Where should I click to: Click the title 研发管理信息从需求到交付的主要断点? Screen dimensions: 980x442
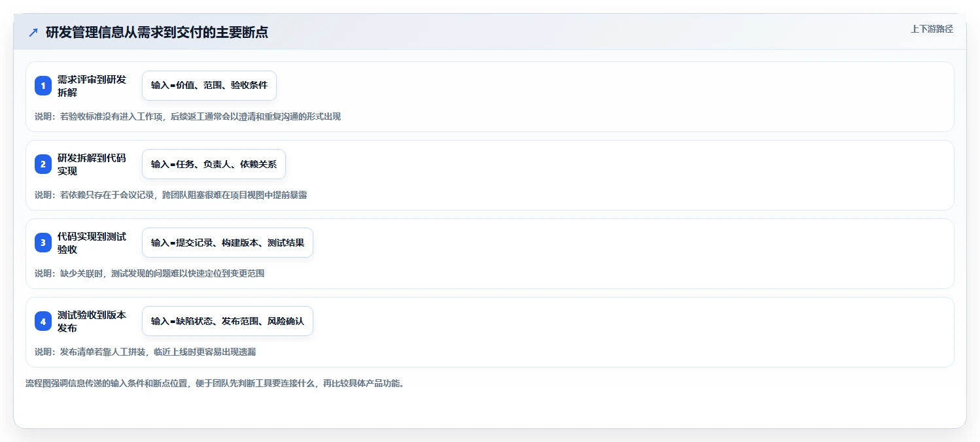157,33
